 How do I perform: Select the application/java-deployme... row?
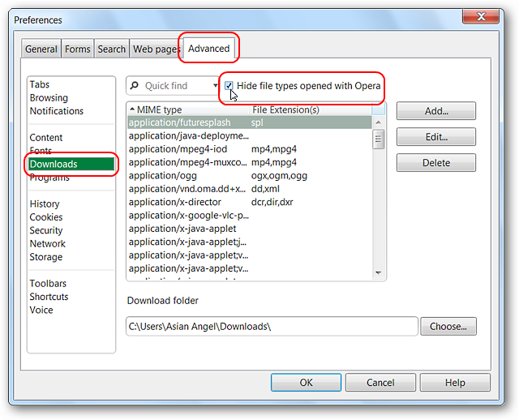(250, 135)
